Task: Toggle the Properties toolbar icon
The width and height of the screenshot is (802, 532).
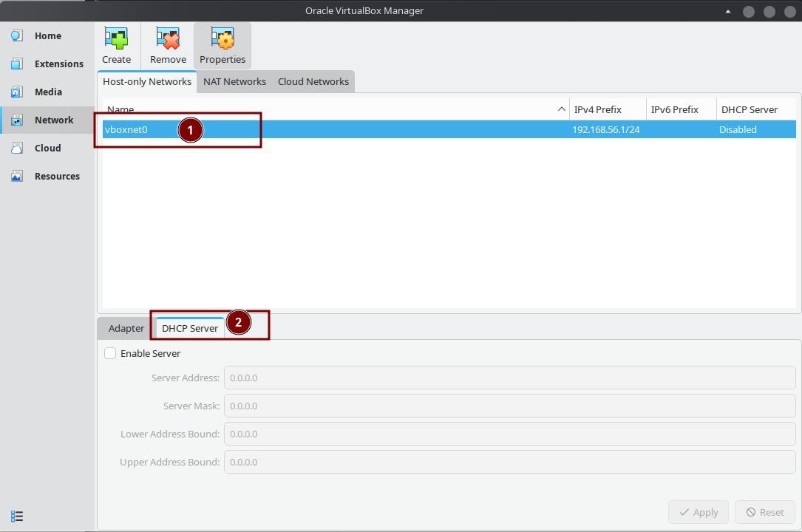Action: tap(222, 38)
